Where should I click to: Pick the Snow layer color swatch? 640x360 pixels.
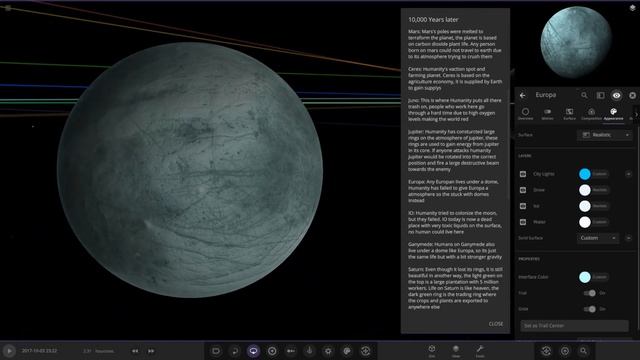585,190
